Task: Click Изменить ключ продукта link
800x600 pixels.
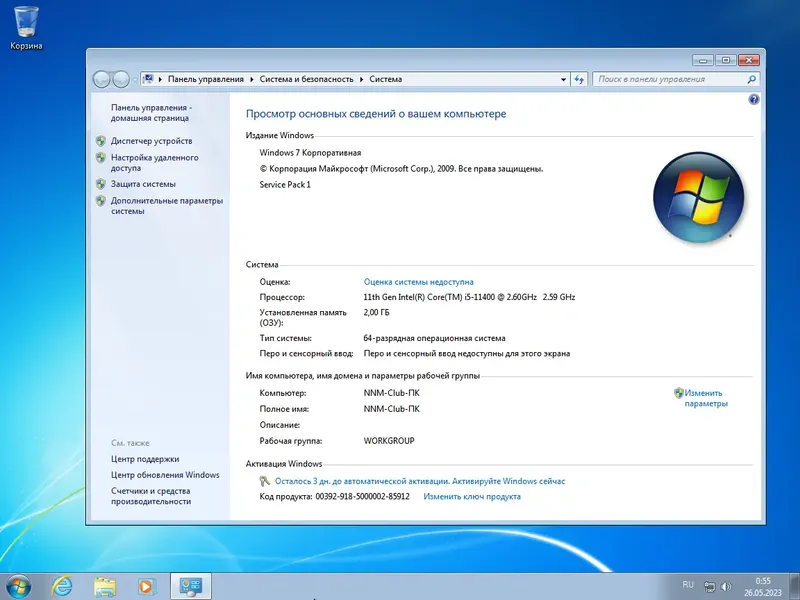Action: 472,496
